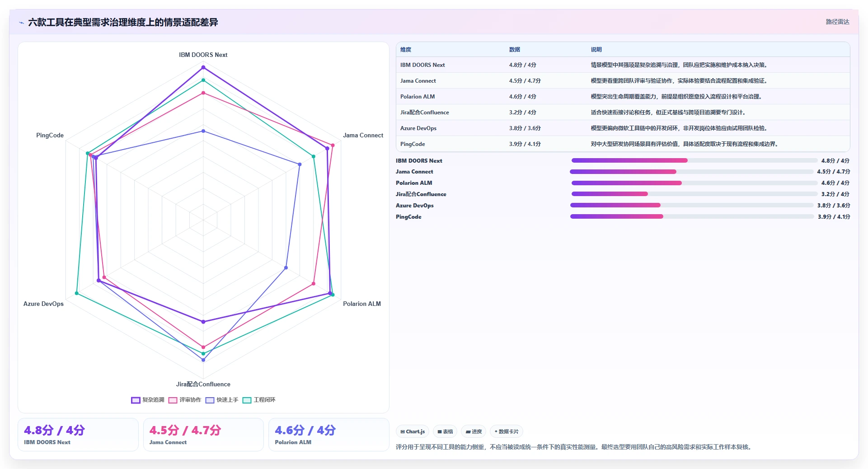868x469 pixels.
Task: Click the Azure DevOps progress bar
Action: click(692, 205)
